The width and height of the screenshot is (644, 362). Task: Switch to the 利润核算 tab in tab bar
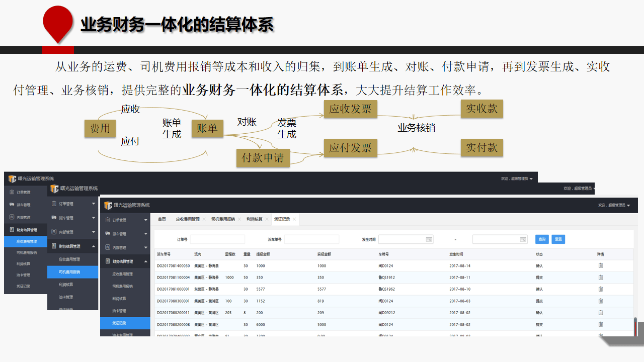point(254,219)
